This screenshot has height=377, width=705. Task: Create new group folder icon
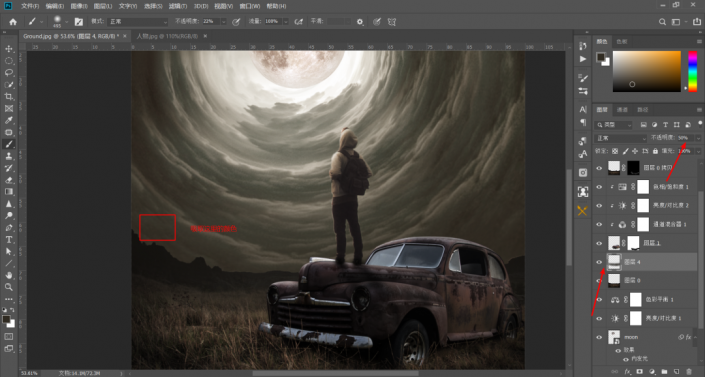tap(664, 372)
